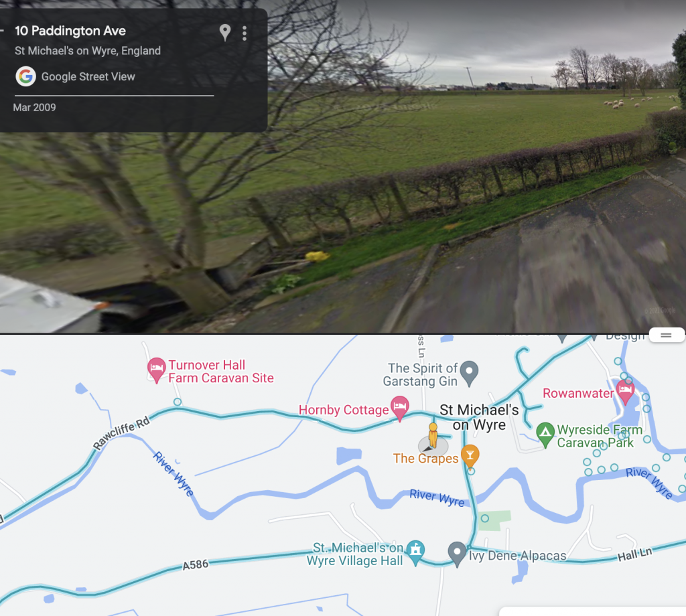The image size is (686, 616).
Task: Open the three-dot more options menu
Action: pyautogui.click(x=245, y=33)
